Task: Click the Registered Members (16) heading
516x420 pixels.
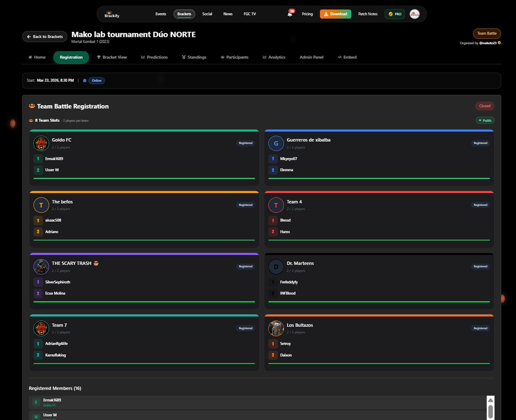Action: pyautogui.click(x=55, y=388)
